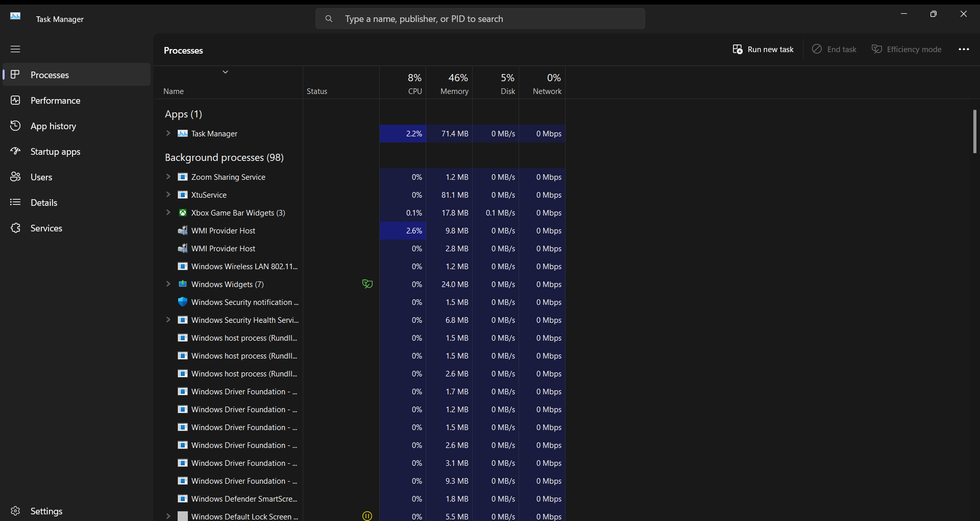This screenshot has width=980, height=521.
Task: Click the Task Manager app icon in title bar
Action: (15, 16)
